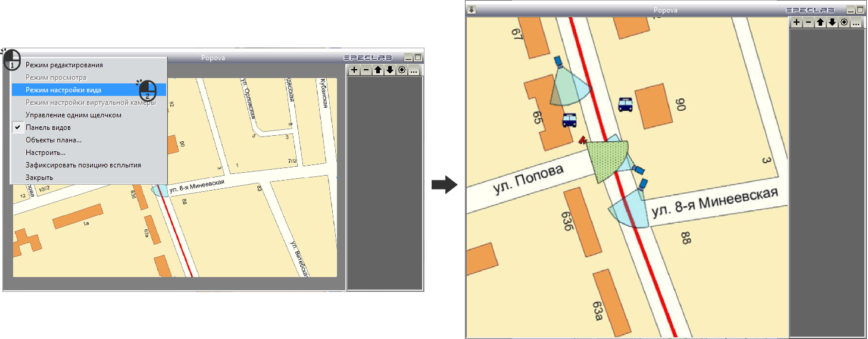Click the target circle icon in right window
The image size is (868, 339).
(x=844, y=23)
